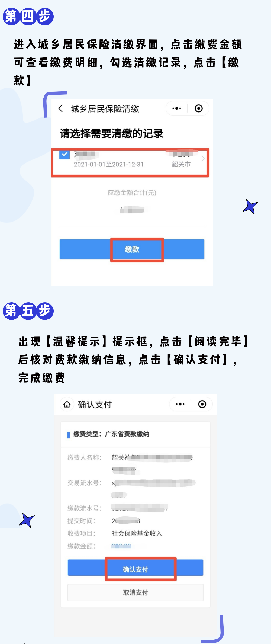Image resolution: width=271 pixels, height=644 pixels.
Task: Expand record details via the right chevron arrow
Action: (203, 159)
